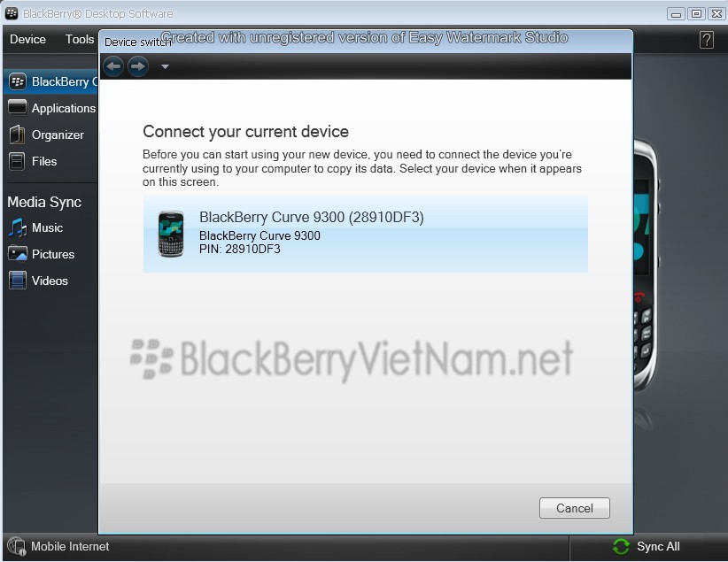728x562 pixels.
Task: Click the green Sync All arrows icon
Action: tap(621, 546)
